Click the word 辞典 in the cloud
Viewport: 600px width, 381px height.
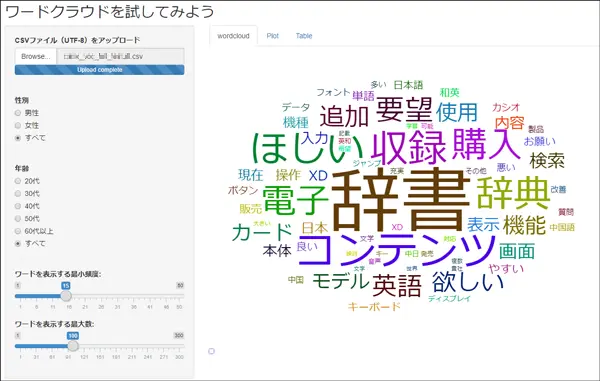point(514,193)
